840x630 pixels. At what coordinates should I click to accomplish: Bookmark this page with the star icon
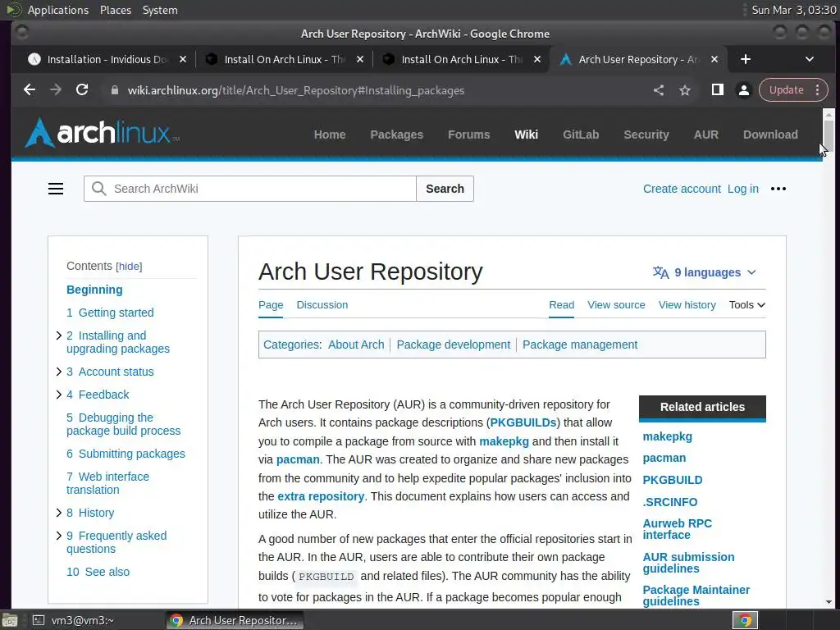pos(685,90)
